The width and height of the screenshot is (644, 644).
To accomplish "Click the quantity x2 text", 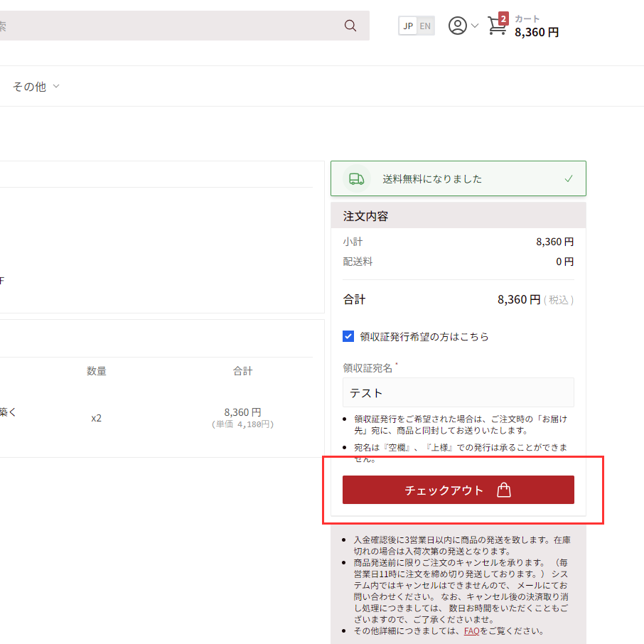I will coord(96,418).
